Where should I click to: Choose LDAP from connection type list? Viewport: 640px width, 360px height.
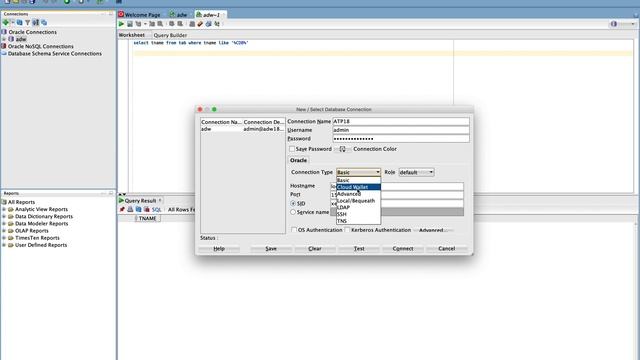click(358, 207)
